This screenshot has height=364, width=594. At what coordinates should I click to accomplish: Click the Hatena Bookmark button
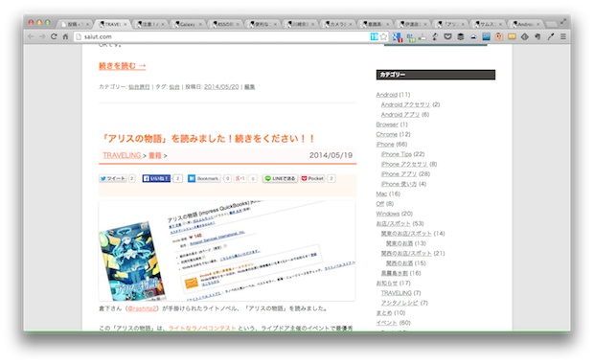tap(204, 178)
